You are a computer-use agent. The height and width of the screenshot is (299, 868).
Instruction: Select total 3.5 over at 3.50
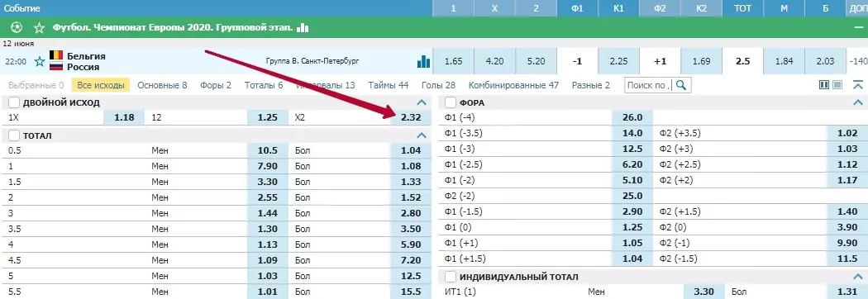tap(412, 228)
